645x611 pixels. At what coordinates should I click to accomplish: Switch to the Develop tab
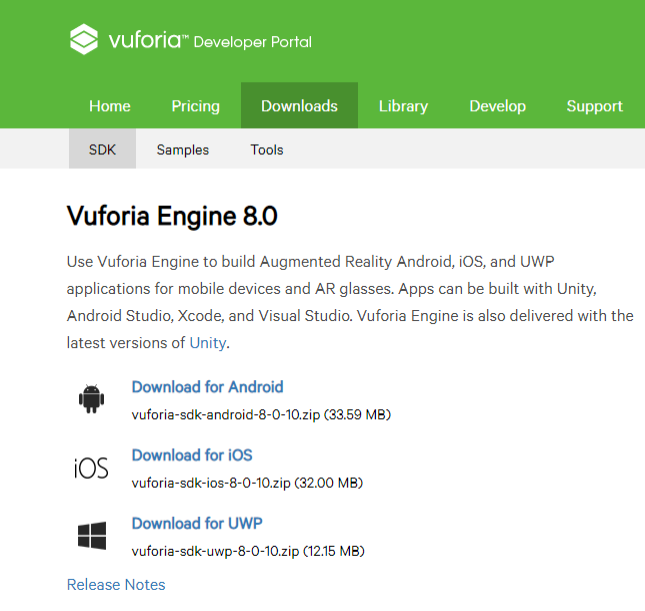point(498,106)
